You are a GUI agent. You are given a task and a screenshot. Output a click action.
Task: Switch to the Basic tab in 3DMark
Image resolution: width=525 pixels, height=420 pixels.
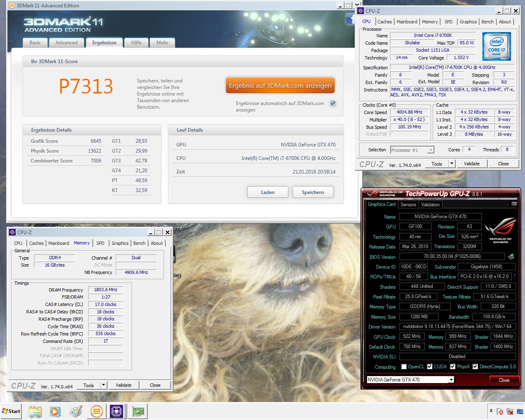[35, 43]
